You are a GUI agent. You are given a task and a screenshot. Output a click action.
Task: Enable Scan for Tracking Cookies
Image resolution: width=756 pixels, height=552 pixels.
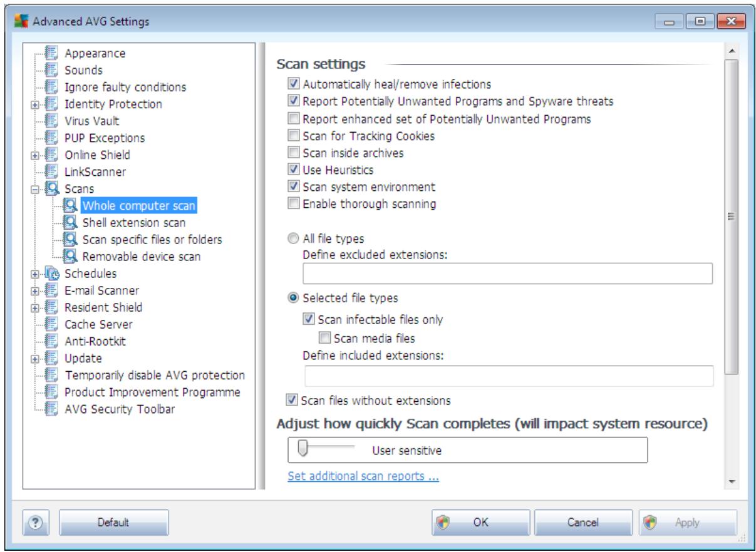pyautogui.click(x=293, y=135)
